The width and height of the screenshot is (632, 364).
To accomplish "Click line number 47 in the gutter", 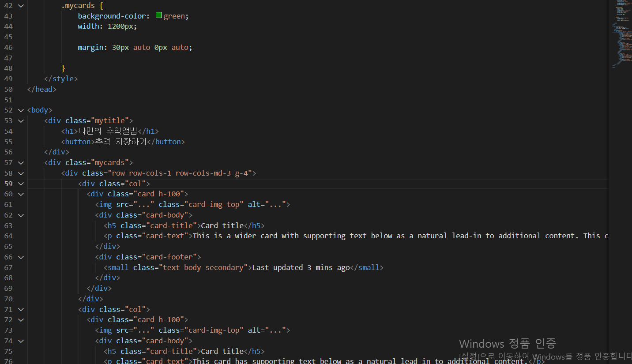I will click(8, 58).
